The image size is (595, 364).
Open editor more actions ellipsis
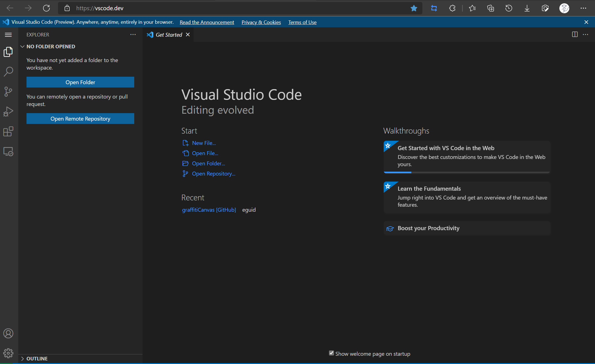(585, 34)
